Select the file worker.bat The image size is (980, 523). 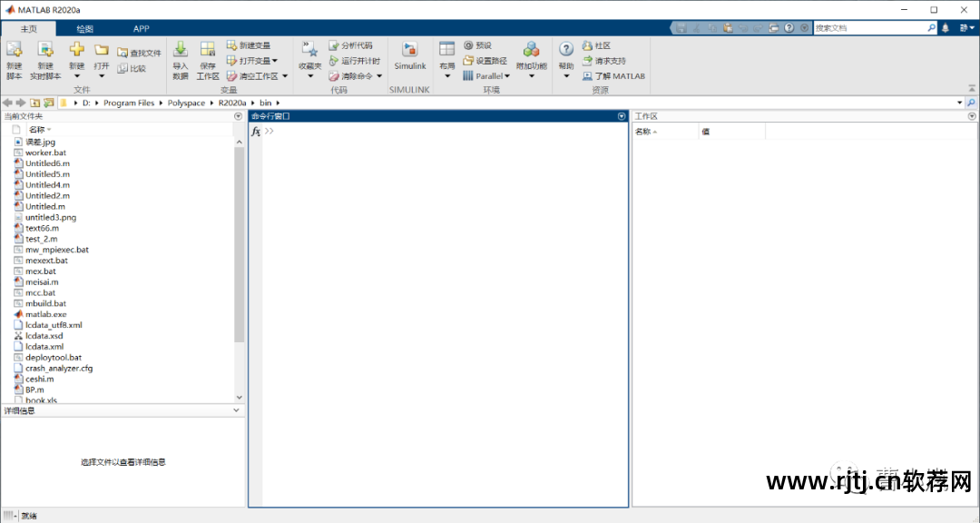(45, 153)
